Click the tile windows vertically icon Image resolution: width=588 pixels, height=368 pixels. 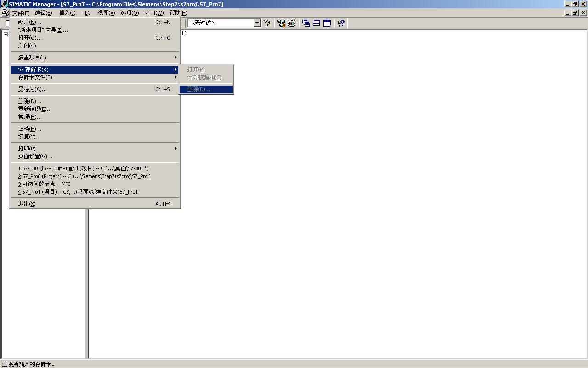(327, 23)
